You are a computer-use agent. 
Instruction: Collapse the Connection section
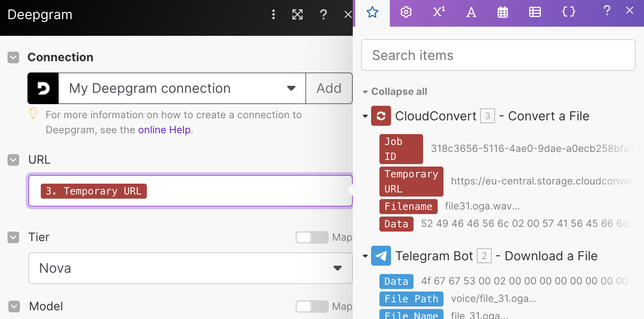pyautogui.click(x=13, y=57)
